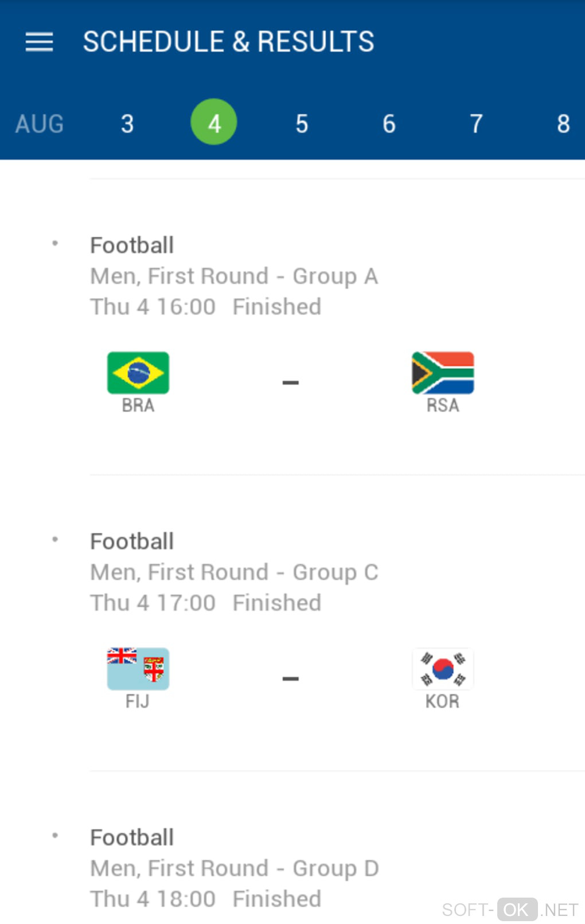
Task: Open Football Group D match entry
Action: tap(234, 868)
